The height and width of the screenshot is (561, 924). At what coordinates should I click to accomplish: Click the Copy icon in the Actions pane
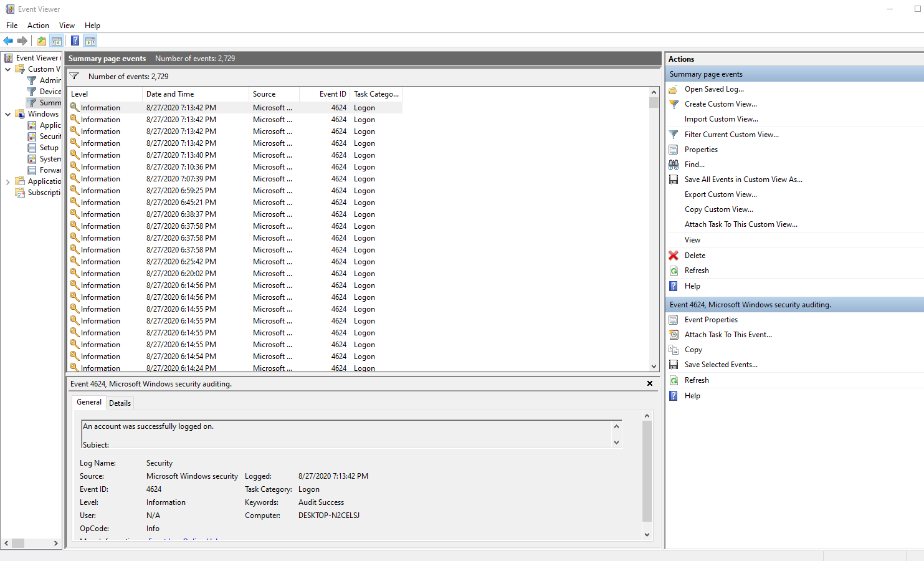674,350
